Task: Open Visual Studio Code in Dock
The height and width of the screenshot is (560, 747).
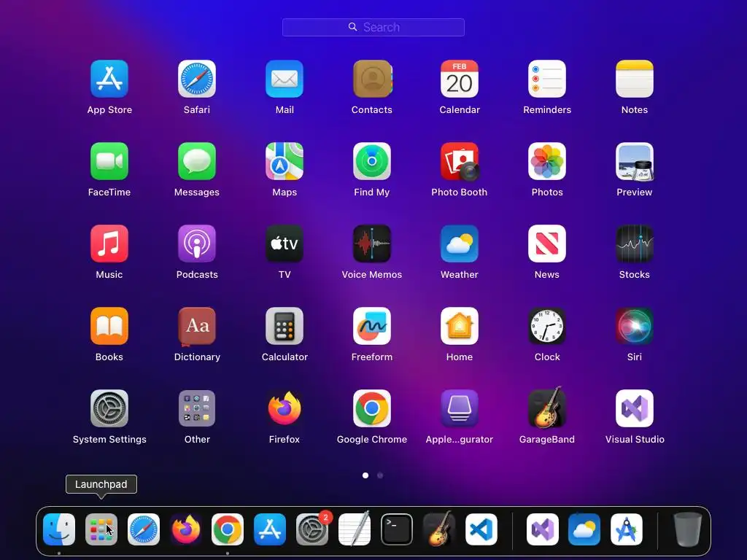Action: (481, 529)
